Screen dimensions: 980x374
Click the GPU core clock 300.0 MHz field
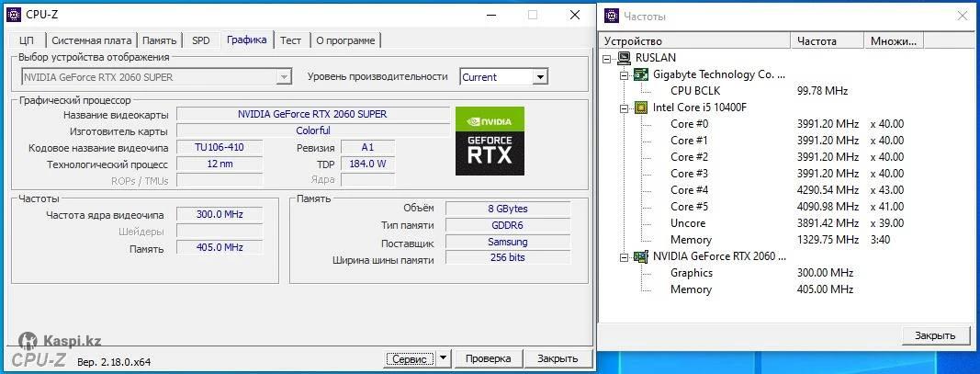pos(220,214)
